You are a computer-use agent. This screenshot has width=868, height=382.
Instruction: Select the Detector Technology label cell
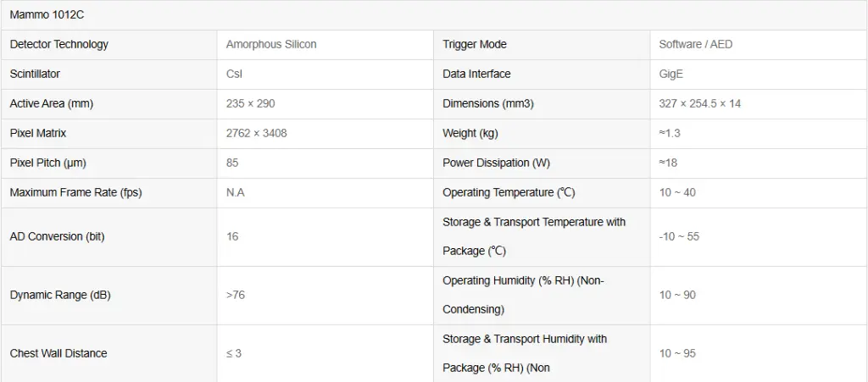[x=59, y=44]
